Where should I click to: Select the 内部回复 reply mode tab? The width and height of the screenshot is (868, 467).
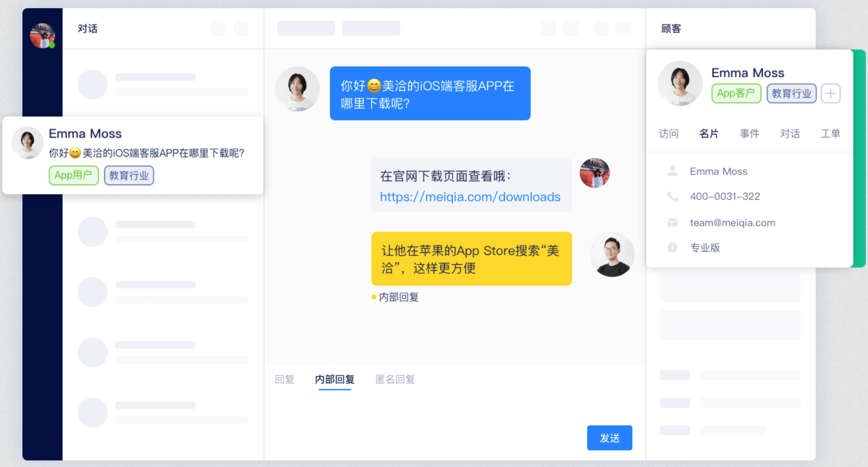(335, 379)
